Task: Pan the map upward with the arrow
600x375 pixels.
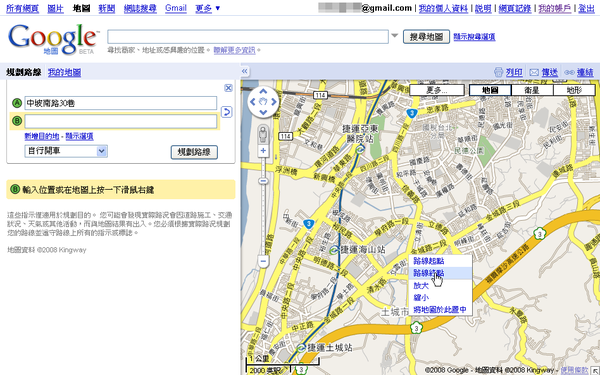Action: [x=263, y=91]
